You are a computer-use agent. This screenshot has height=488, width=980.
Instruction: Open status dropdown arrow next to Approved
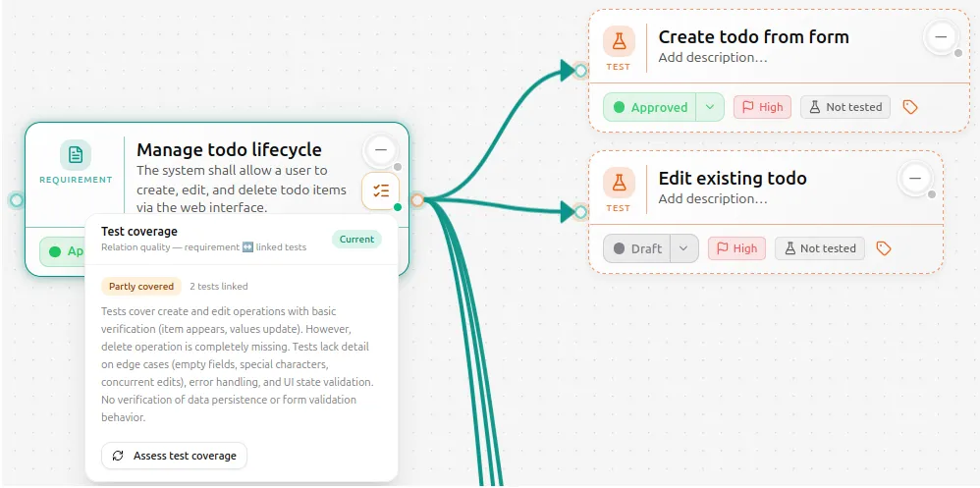pyautogui.click(x=710, y=107)
